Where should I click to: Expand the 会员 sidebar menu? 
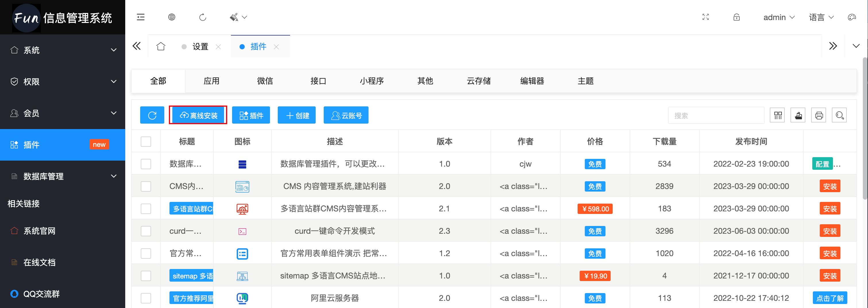[63, 114]
